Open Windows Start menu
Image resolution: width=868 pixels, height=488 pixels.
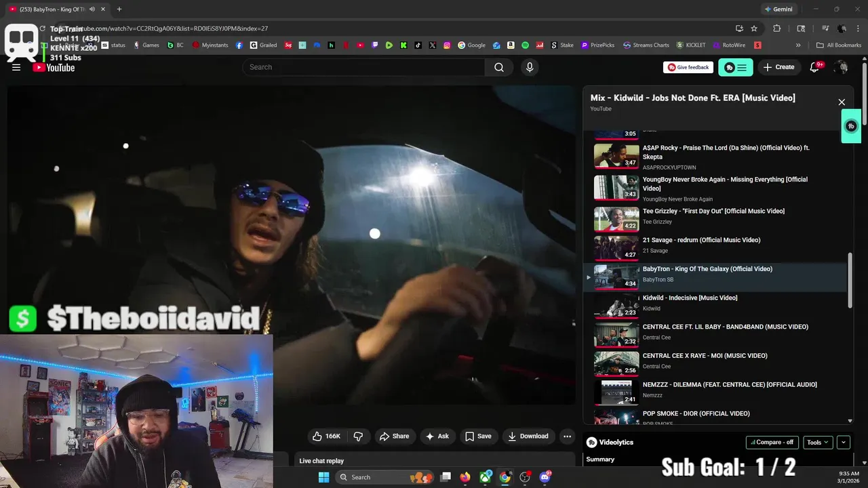324,477
